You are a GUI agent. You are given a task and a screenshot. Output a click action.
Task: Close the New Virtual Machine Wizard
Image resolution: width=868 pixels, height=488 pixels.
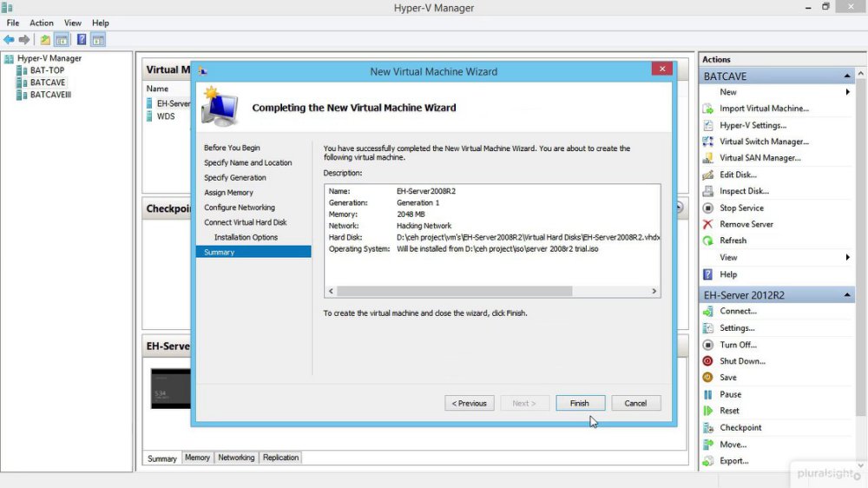coord(661,69)
